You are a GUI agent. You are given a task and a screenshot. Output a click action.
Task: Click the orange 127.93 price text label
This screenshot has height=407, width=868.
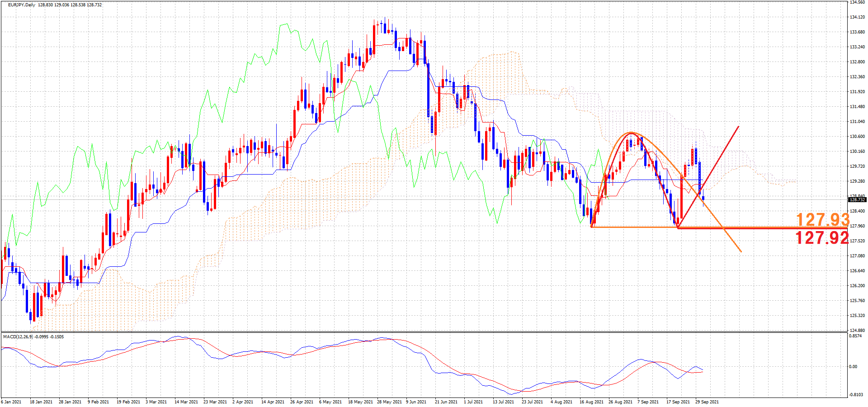tap(822, 220)
